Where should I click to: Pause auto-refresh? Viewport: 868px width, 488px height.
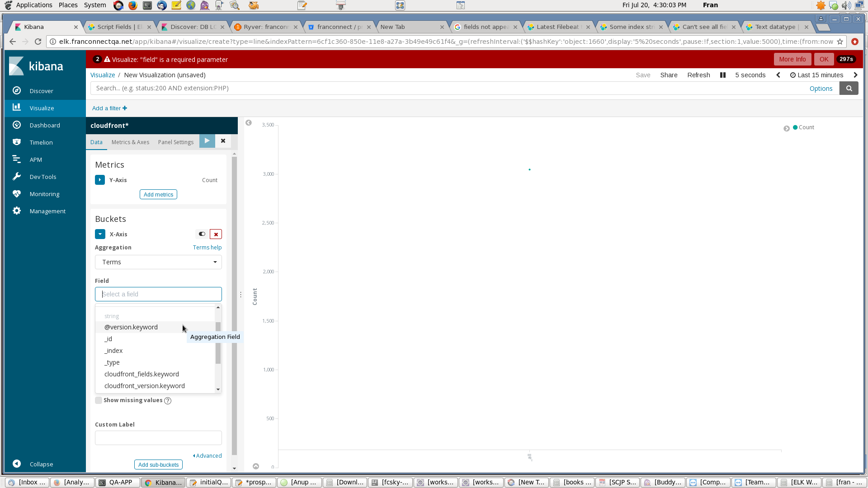point(722,75)
